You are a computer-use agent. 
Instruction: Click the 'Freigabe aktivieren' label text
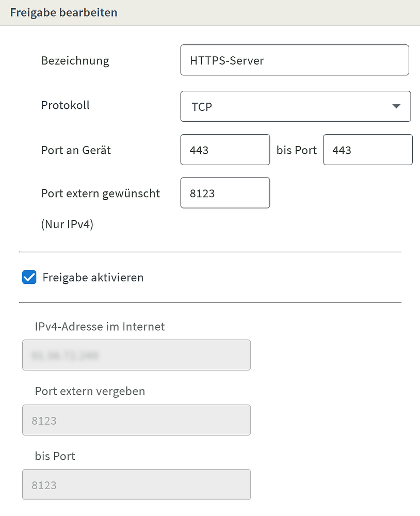93,278
